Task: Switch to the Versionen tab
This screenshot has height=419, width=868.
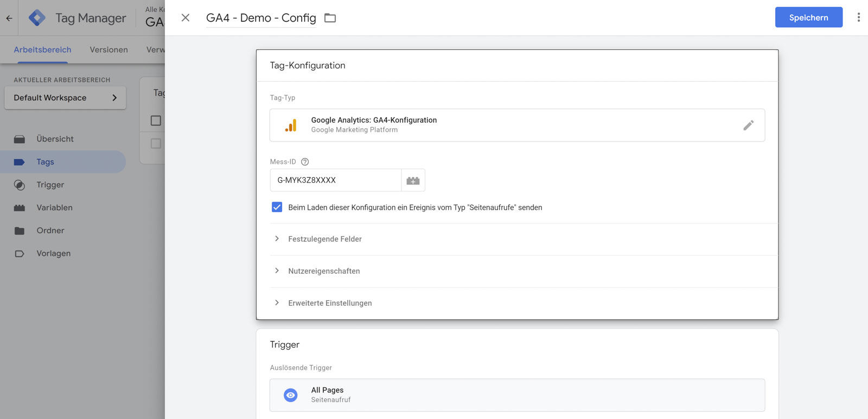Action: (x=108, y=49)
